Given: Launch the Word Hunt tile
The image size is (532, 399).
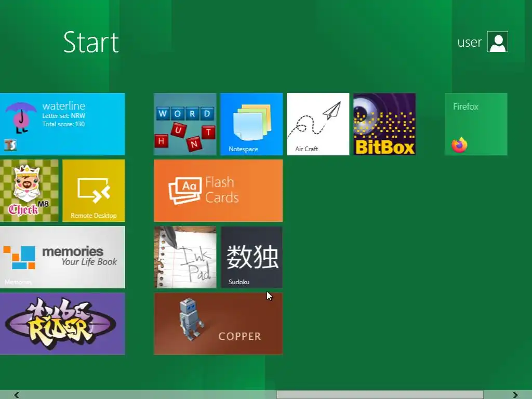Looking at the screenshot, I should [x=185, y=124].
